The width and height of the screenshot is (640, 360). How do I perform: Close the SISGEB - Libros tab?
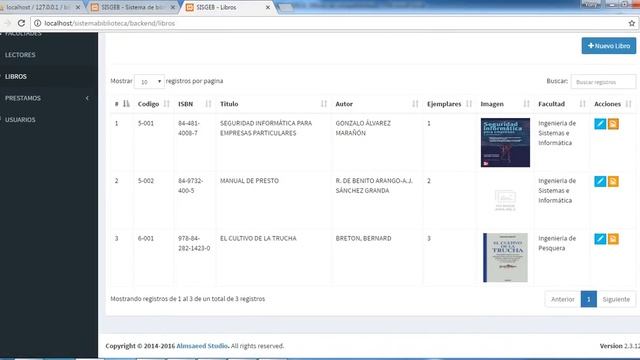click(268, 7)
